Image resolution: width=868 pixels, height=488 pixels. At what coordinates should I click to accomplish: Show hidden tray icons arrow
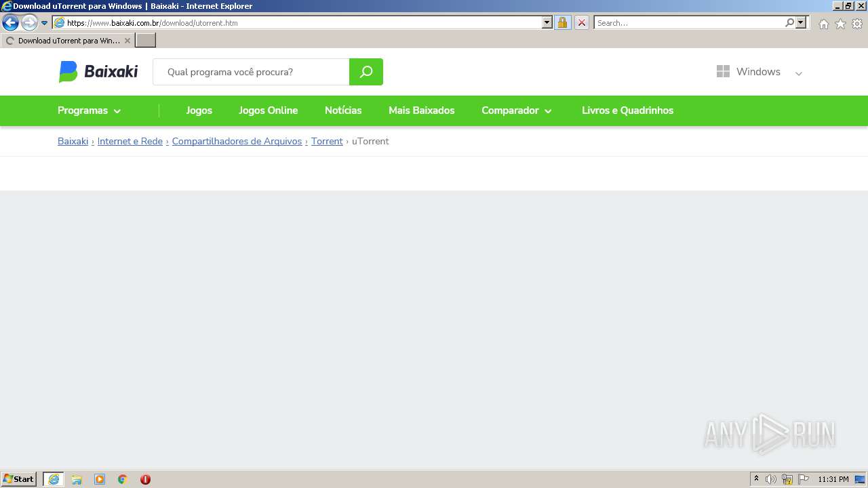point(756,479)
